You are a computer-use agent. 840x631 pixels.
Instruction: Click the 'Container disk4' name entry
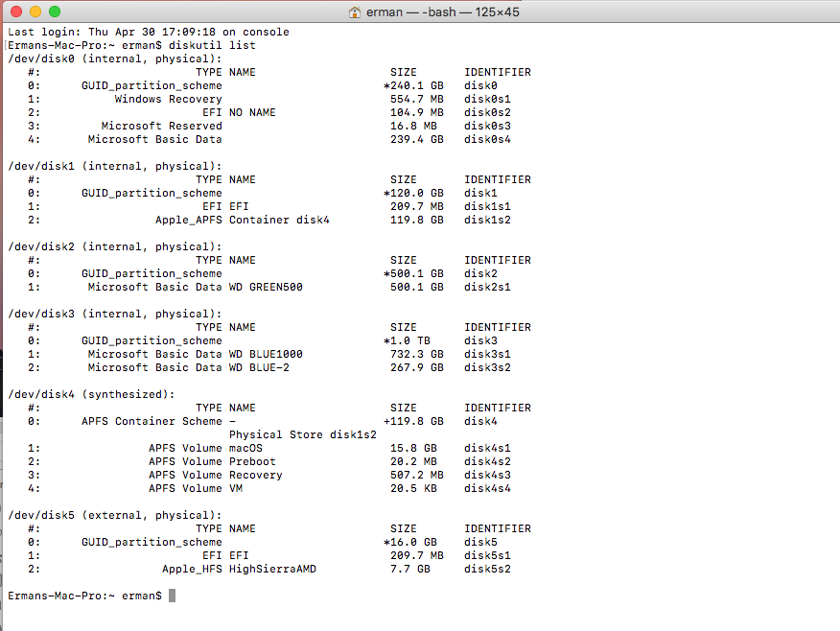point(279,220)
